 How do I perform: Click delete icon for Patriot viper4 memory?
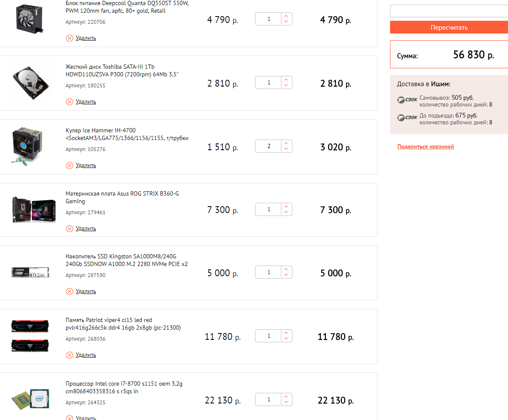(x=70, y=355)
